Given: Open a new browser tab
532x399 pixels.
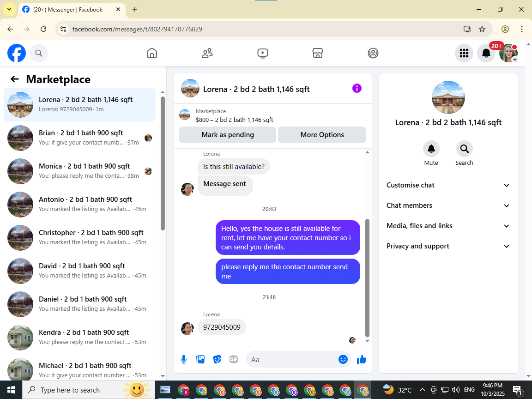Looking at the screenshot, I should [x=135, y=10].
